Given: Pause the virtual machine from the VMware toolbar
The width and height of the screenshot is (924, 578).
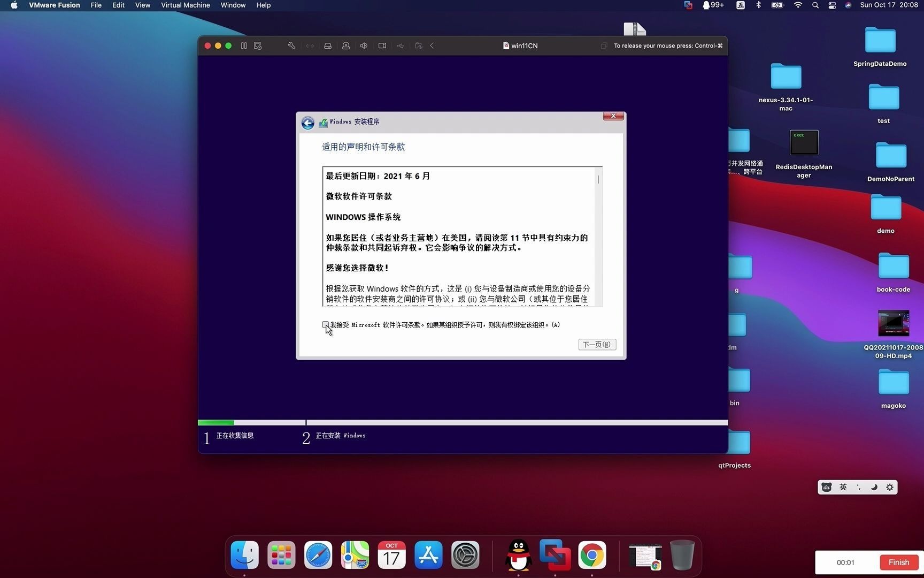Looking at the screenshot, I should [244, 46].
